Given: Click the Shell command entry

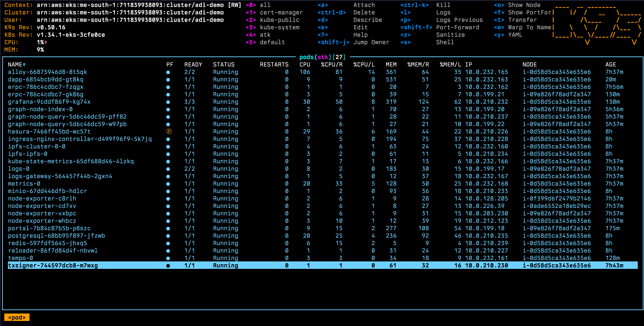Looking at the screenshot, I should pos(445,42).
